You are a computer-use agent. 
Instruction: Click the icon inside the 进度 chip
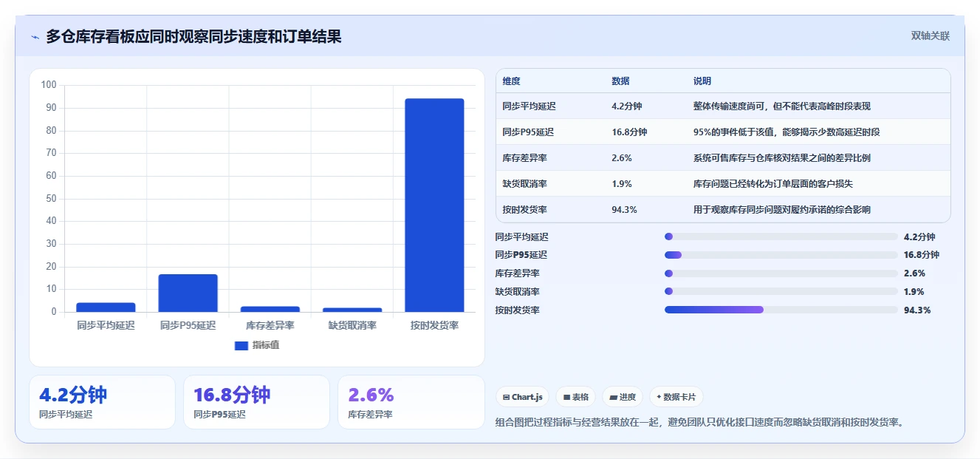[613, 397]
